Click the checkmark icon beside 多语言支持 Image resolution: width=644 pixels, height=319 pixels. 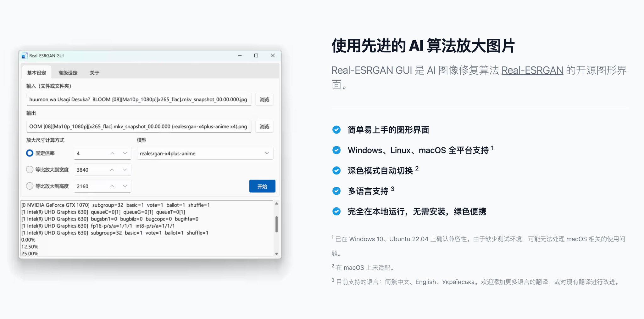(x=336, y=191)
